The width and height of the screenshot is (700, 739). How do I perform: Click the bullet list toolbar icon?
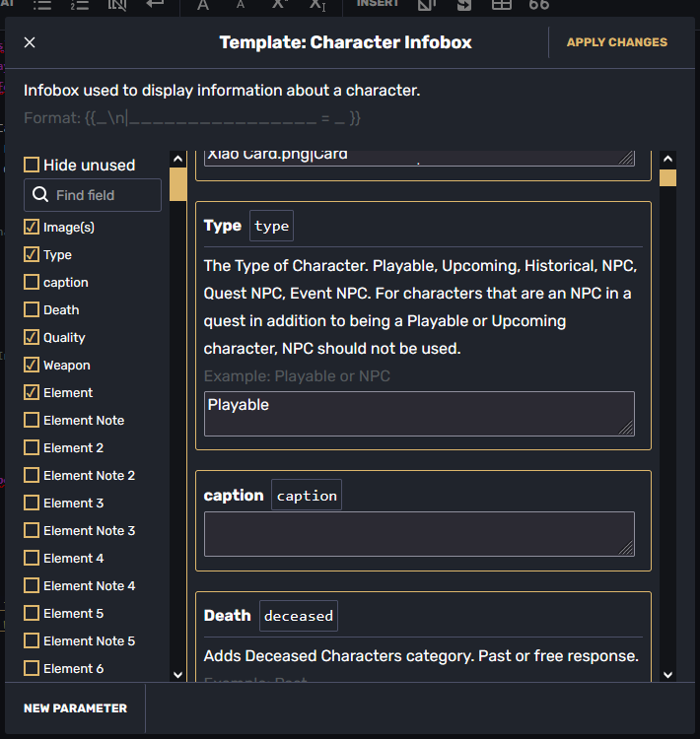click(x=42, y=5)
